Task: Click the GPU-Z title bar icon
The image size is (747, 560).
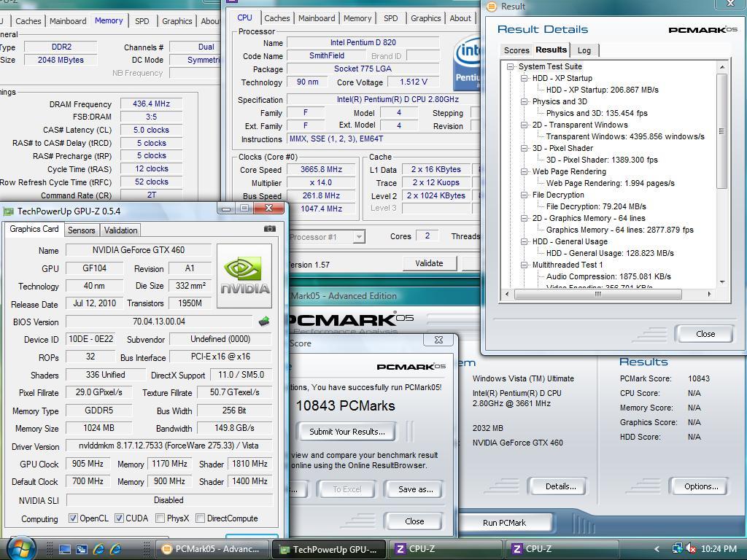Action: (8, 211)
